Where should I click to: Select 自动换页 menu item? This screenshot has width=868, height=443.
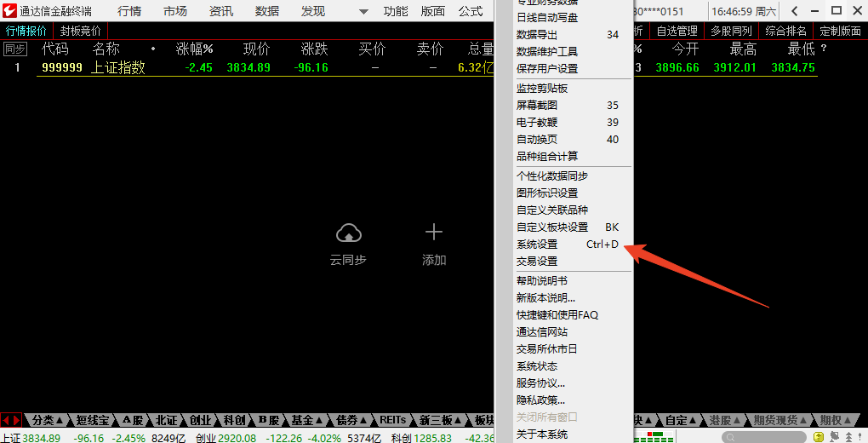point(564,140)
